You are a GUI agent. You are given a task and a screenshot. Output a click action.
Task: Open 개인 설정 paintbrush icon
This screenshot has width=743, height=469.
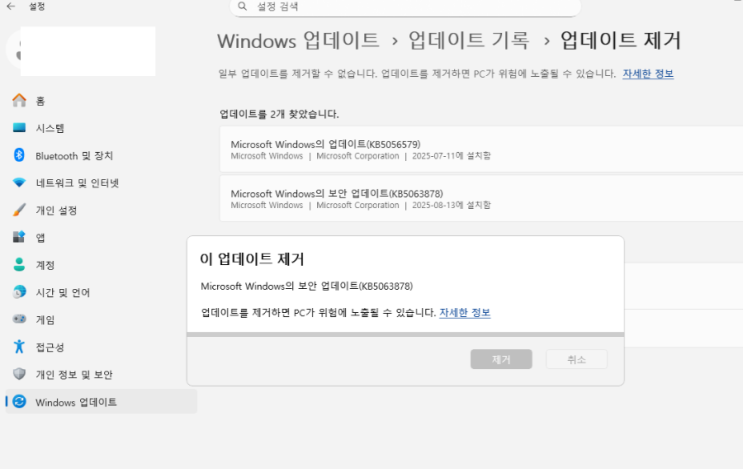click(x=19, y=210)
